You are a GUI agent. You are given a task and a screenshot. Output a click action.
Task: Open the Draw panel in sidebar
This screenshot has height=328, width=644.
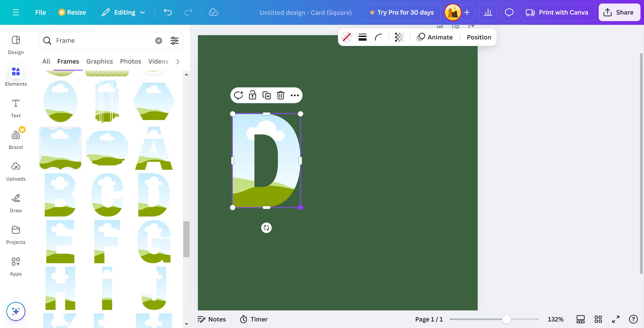16,203
